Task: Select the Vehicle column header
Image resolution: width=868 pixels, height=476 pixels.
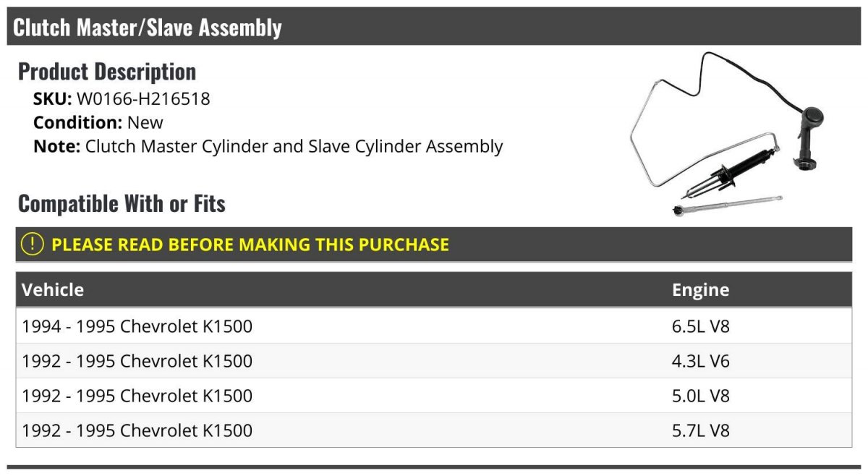Action: pyautogui.click(x=53, y=290)
